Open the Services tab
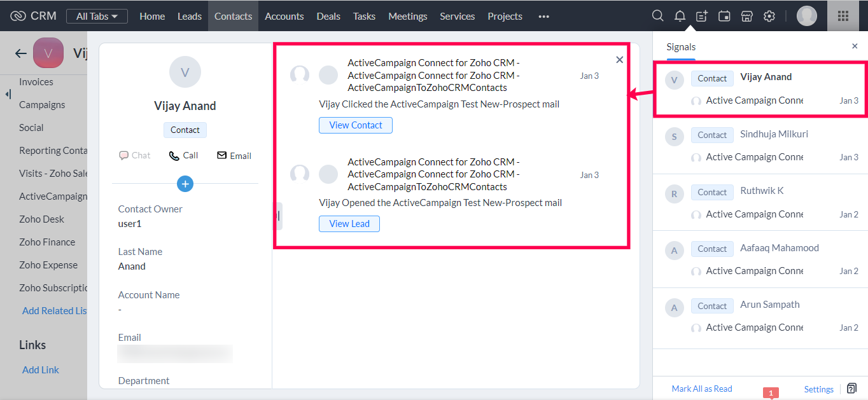Image resolution: width=868 pixels, height=400 pixels. pos(458,17)
